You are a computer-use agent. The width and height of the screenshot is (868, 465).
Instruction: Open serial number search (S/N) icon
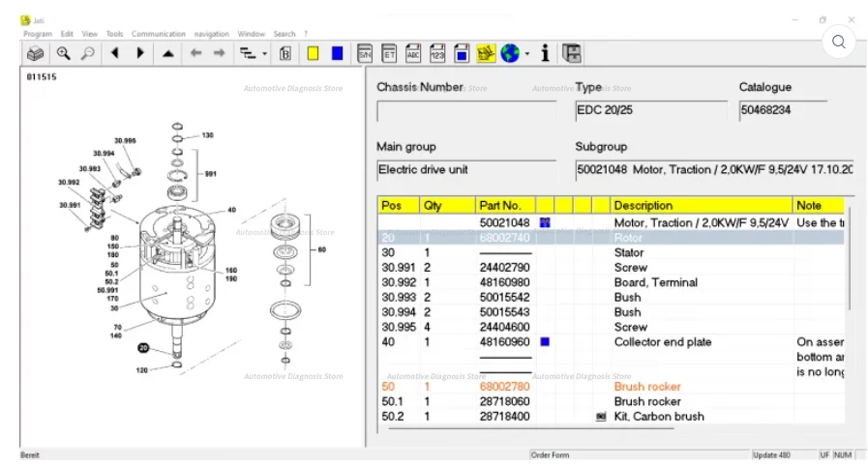[x=365, y=54]
